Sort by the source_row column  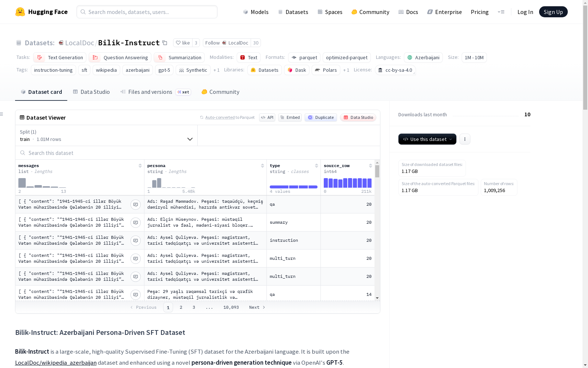[370, 166]
